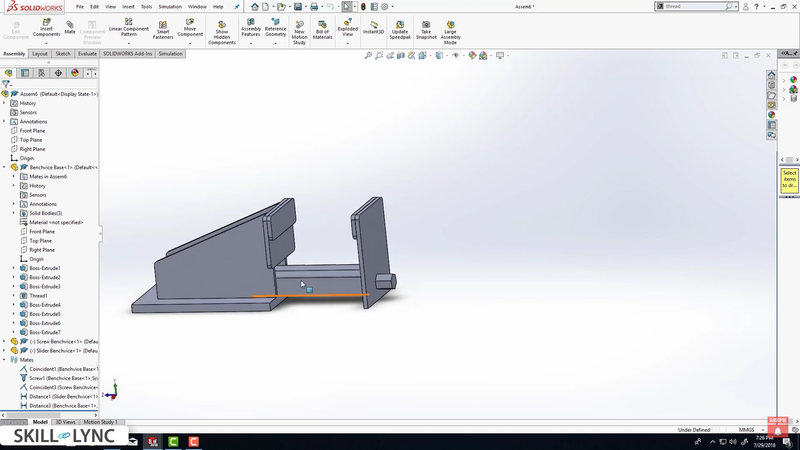800x450 pixels.
Task: Click Update Speedpak
Action: coord(400,31)
